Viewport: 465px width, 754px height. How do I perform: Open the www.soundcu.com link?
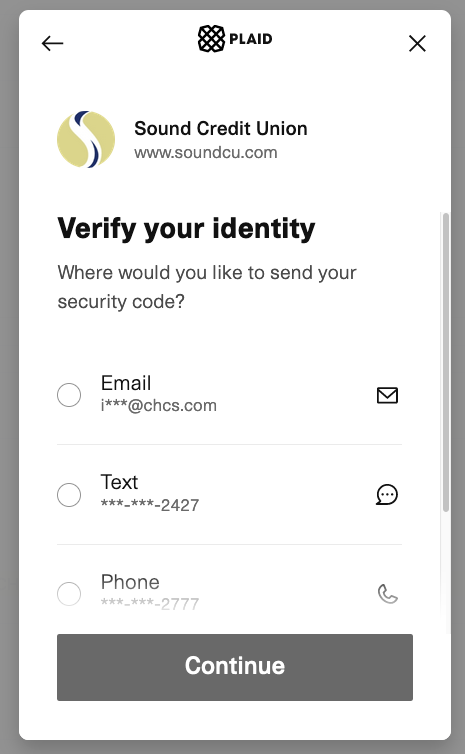(x=206, y=152)
